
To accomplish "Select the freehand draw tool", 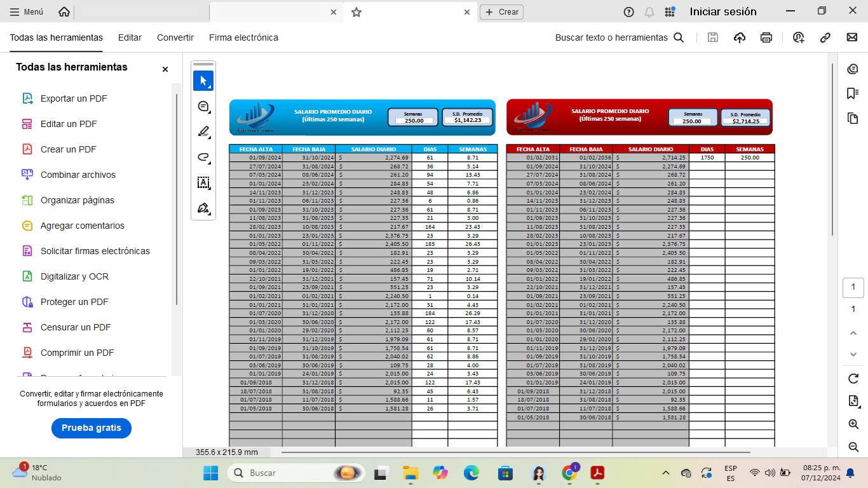I will coord(203,157).
